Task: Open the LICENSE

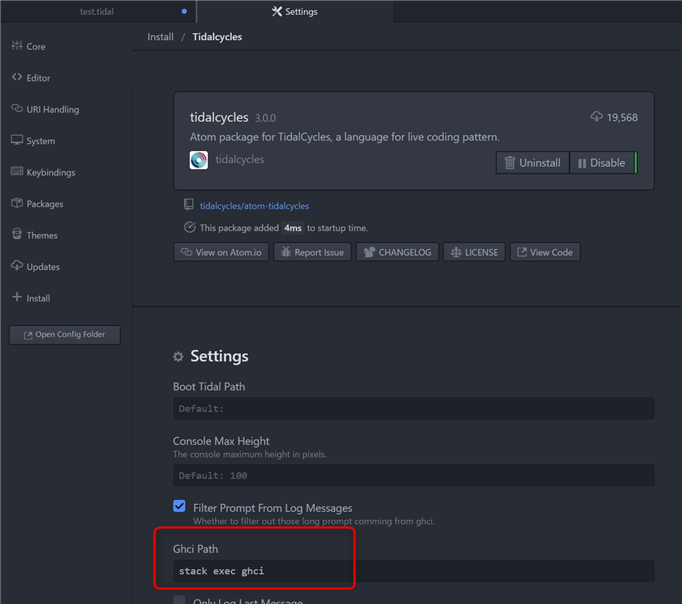Action: click(x=474, y=252)
